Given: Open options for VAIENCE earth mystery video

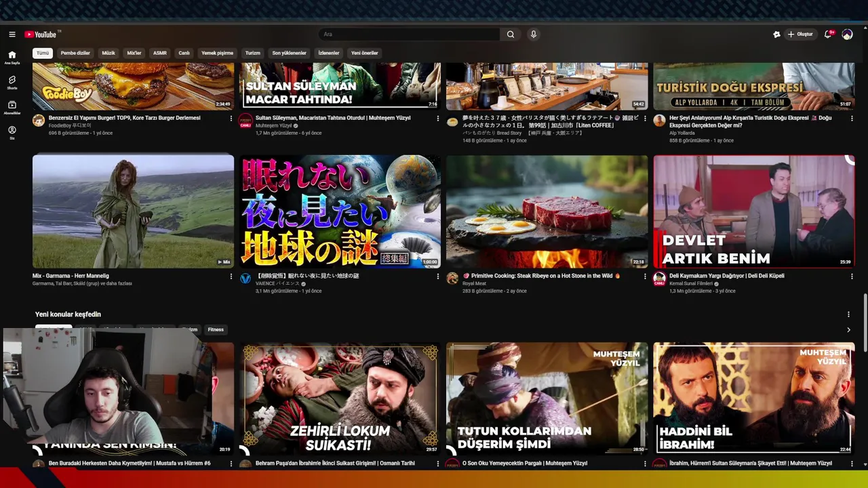Looking at the screenshot, I should pyautogui.click(x=437, y=277).
